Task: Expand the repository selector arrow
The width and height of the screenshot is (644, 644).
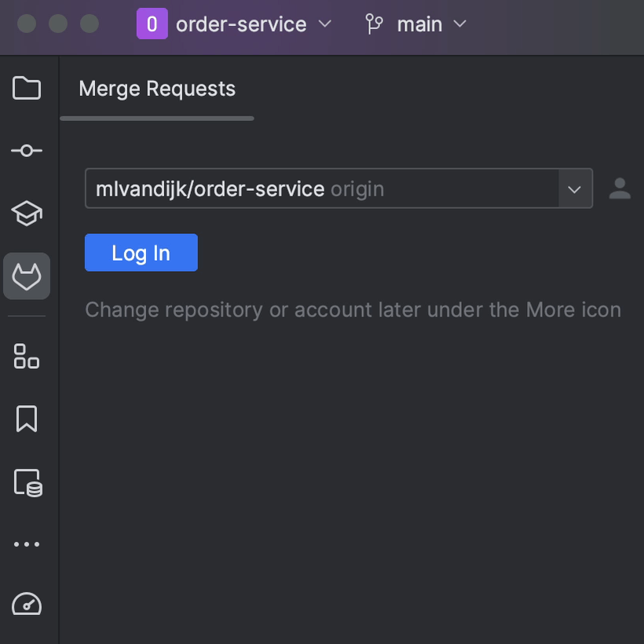Action: (x=575, y=189)
